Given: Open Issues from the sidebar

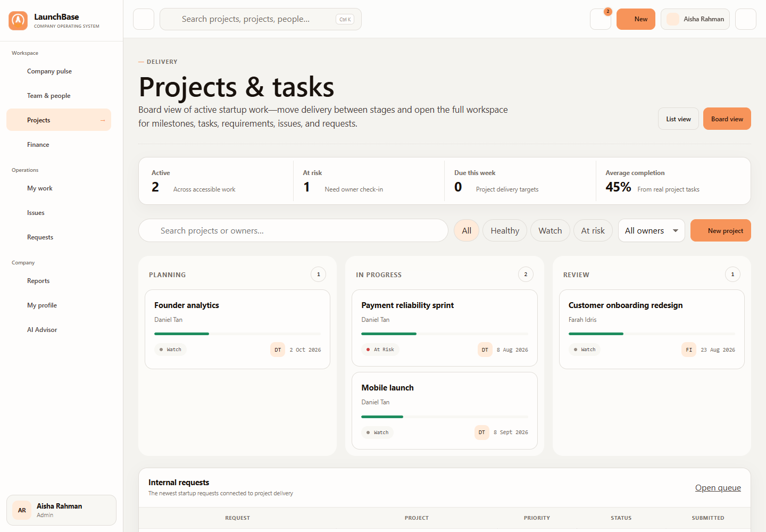Looking at the screenshot, I should (x=59, y=213).
